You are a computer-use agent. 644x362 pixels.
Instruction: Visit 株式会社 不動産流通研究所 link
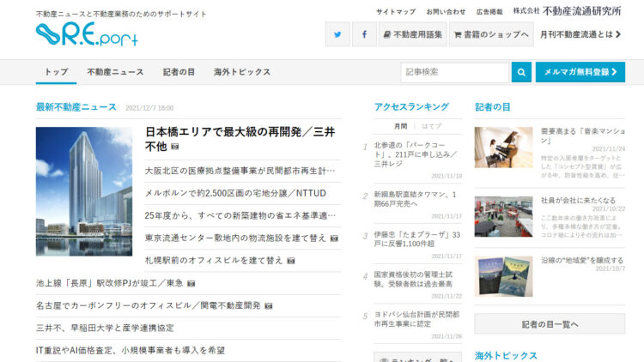tap(568, 11)
